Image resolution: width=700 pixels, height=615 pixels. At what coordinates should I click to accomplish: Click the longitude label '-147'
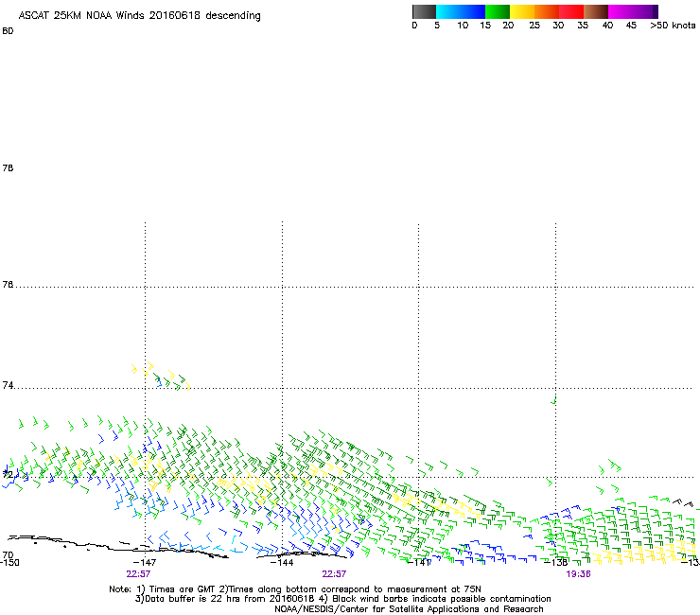145,563
